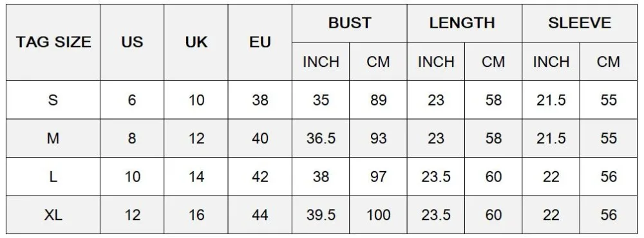Select the BUST header cell

tap(350, 23)
